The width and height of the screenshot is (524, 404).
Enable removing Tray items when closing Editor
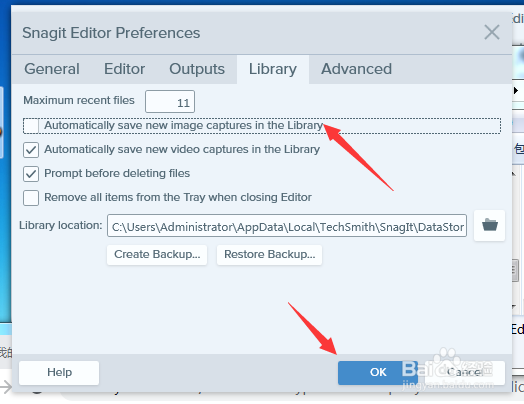[31, 198]
